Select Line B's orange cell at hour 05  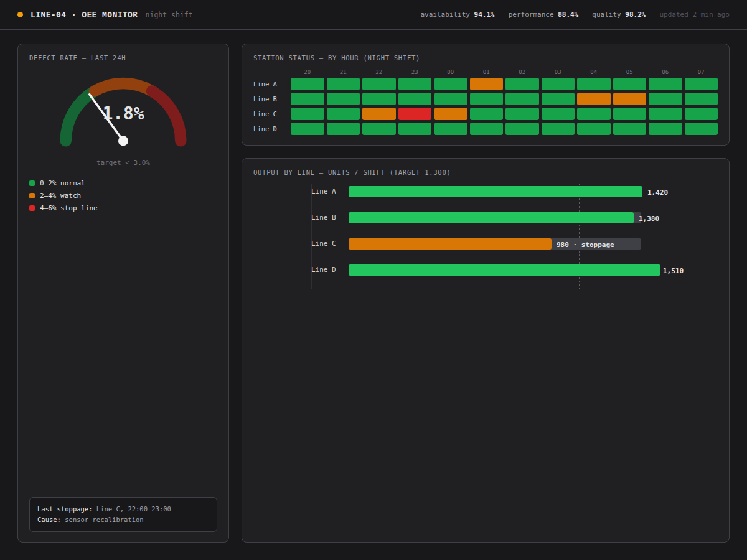coord(629,99)
